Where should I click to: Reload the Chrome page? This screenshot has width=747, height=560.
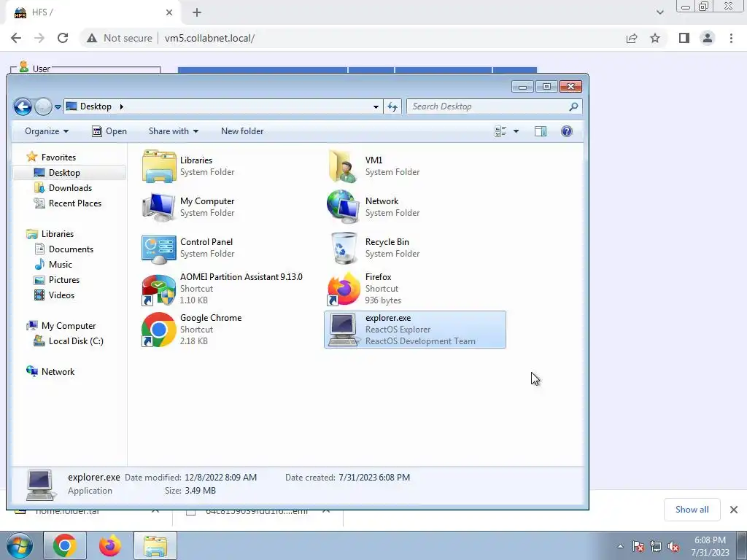pos(63,38)
